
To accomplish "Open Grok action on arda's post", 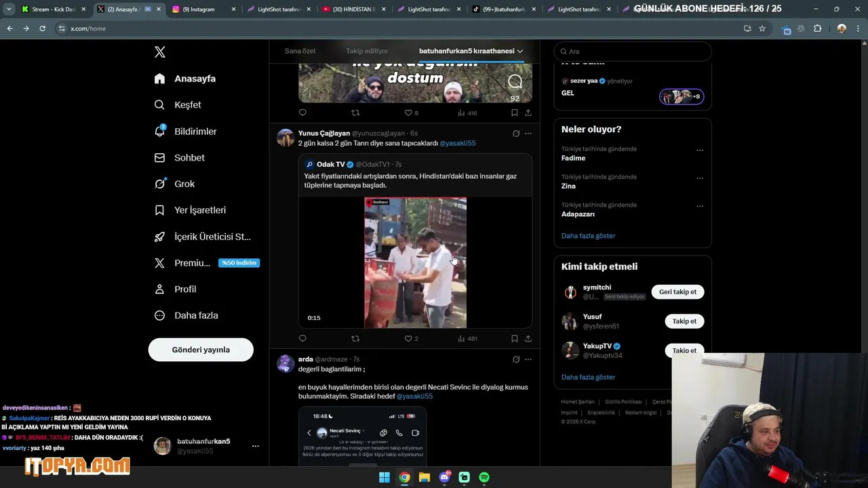I will (x=516, y=359).
